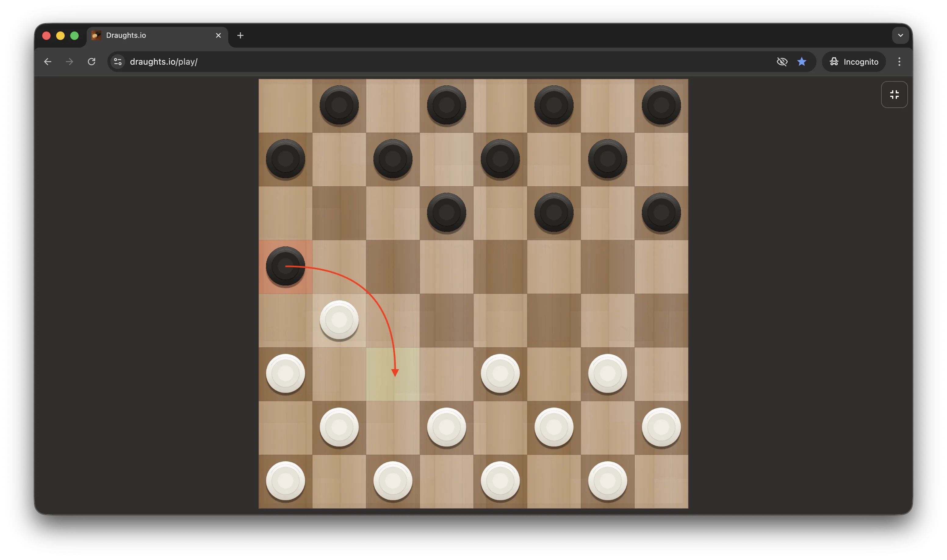Click the Draughts.io favicon in the tab
Image resolution: width=947 pixels, height=560 pixels.
95,35
